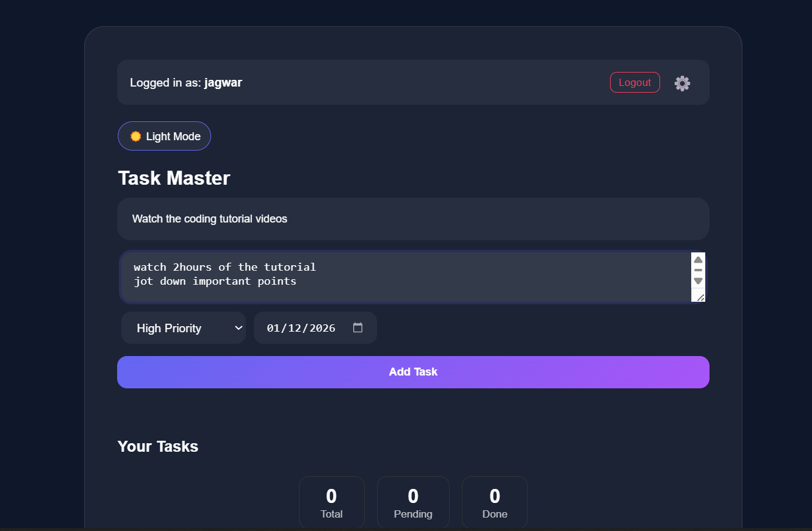Click the sun icon in Light Mode button

tap(135, 136)
